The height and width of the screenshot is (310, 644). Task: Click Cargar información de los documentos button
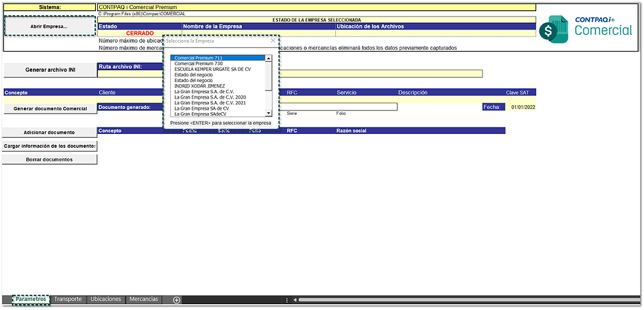pyautogui.click(x=49, y=146)
